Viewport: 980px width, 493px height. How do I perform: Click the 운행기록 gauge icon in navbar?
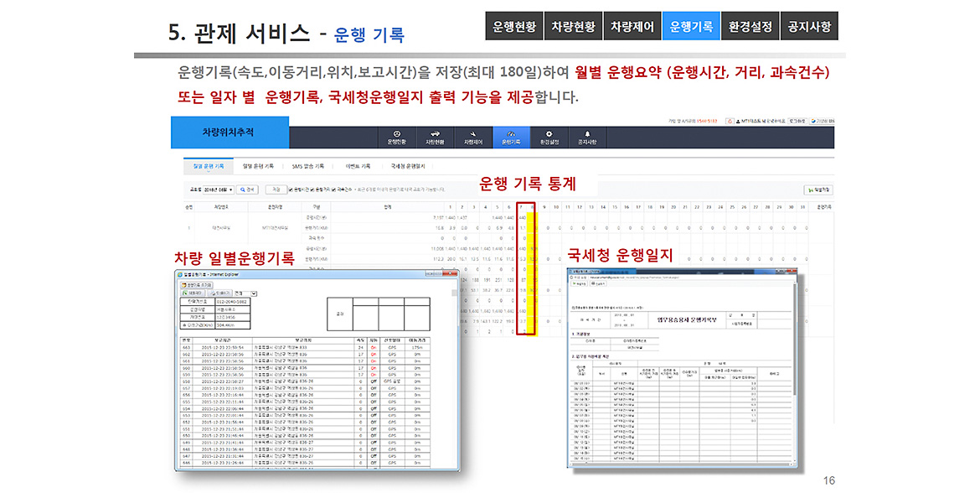click(x=511, y=134)
